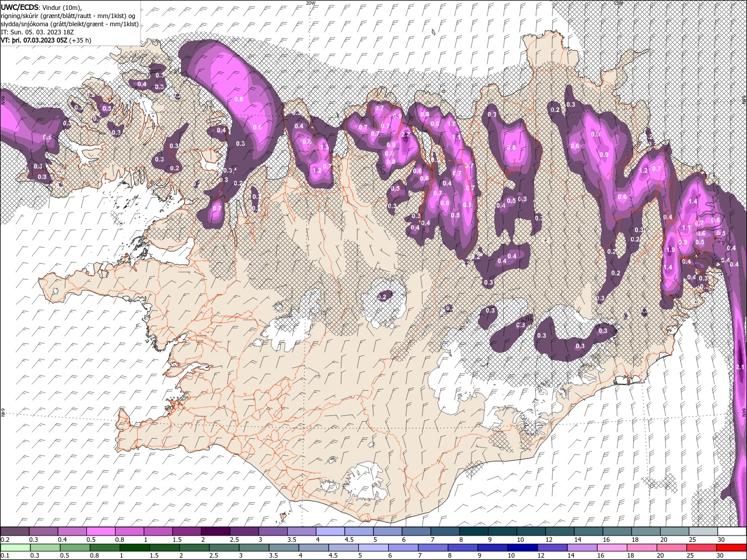Click the 1.5 swatch on the snow scale
Screen dimensions: 747x560
(x=186, y=531)
